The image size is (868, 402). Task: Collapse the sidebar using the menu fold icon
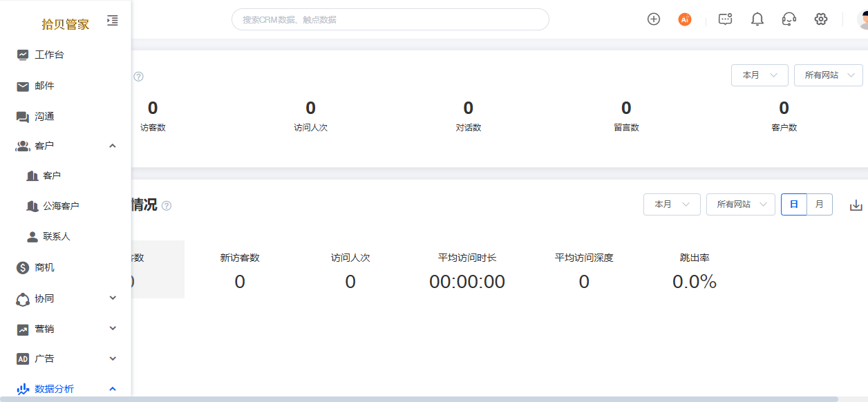(113, 21)
